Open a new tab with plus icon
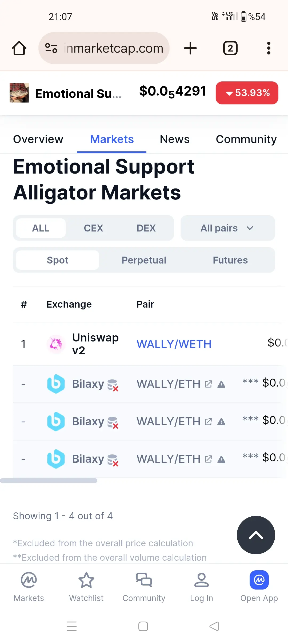Screen dimensions: 288x644 click(x=190, y=48)
